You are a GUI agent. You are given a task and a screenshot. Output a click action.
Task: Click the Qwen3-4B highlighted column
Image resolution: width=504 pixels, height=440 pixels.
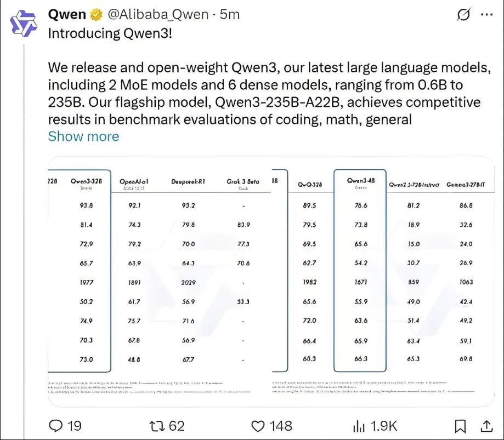pos(359,268)
